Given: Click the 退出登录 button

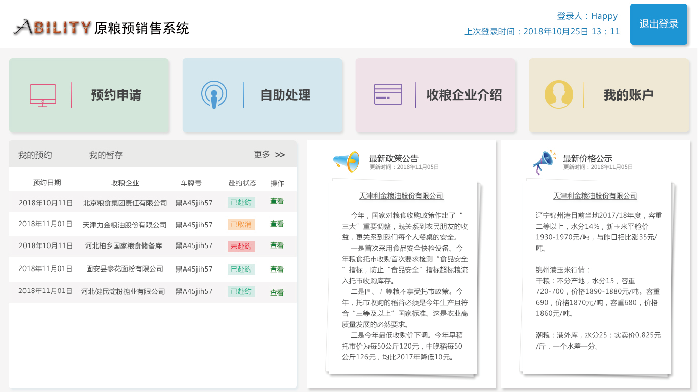Looking at the screenshot, I should point(658,24).
